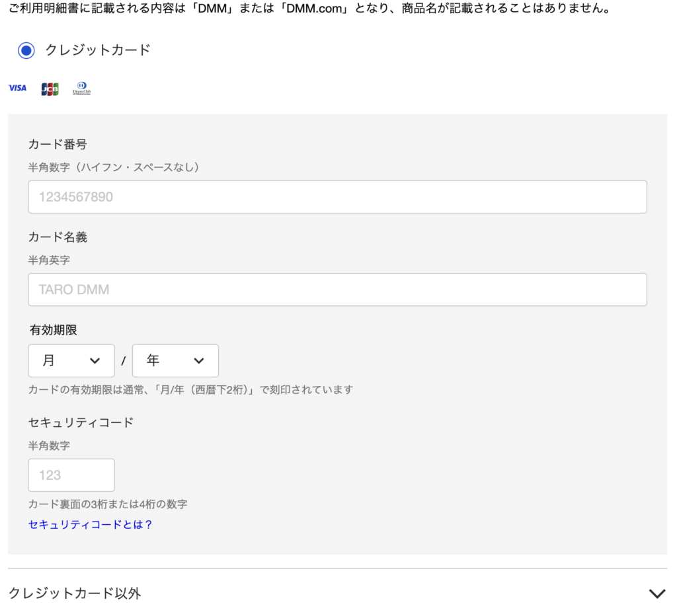Click the chevron arrow beside クレジットカード以外
The height and width of the screenshot is (616, 677).
657,594
